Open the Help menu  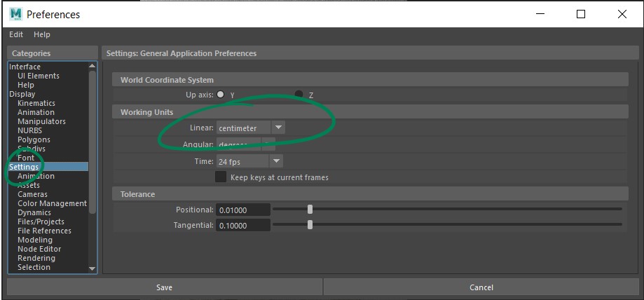41,34
